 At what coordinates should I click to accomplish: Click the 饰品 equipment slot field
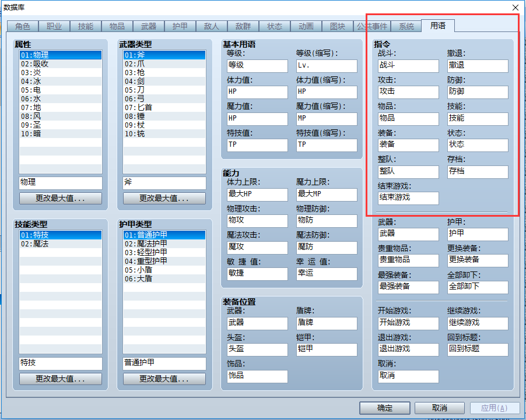click(x=257, y=376)
